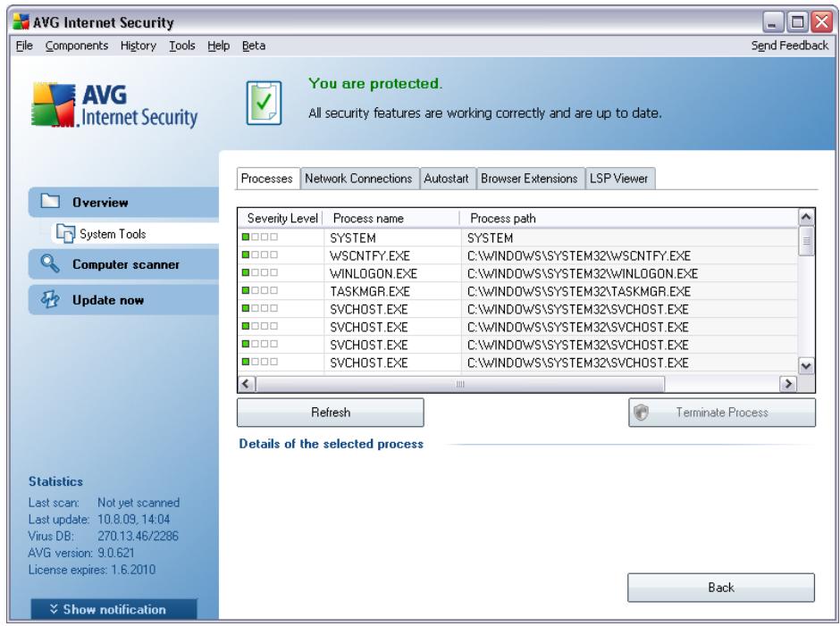This screenshot has height=626, width=840.
Task: Switch to the Browser Extensions tab
Action: click(x=529, y=179)
